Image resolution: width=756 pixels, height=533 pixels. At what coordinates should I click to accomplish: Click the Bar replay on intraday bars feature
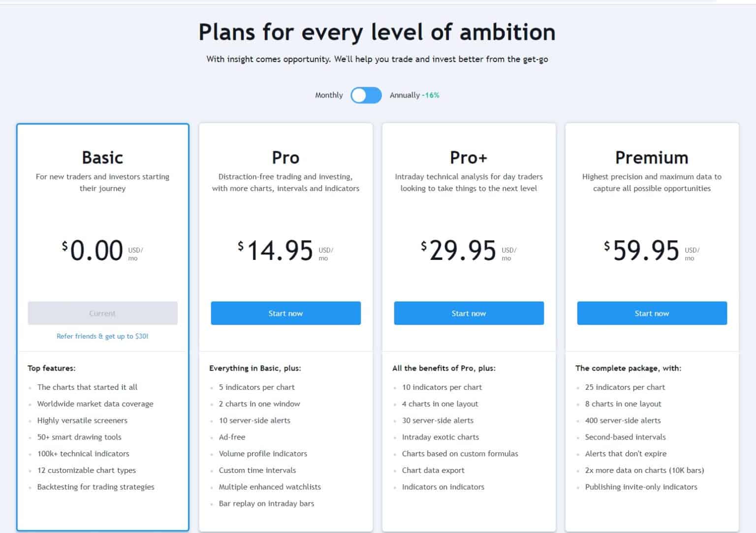point(266,503)
